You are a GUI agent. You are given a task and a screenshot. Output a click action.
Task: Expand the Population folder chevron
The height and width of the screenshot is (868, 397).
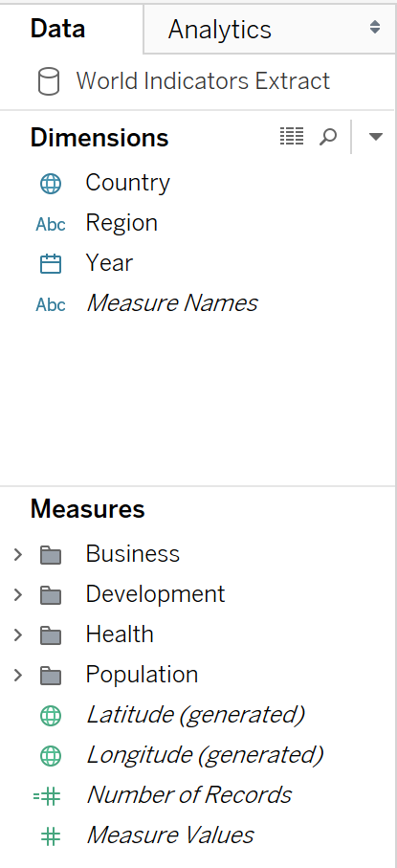click(18, 675)
